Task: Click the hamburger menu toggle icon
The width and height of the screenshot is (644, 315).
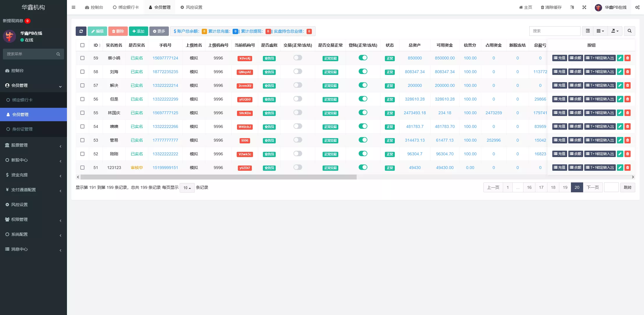Action: pyautogui.click(x=73, y=7)
